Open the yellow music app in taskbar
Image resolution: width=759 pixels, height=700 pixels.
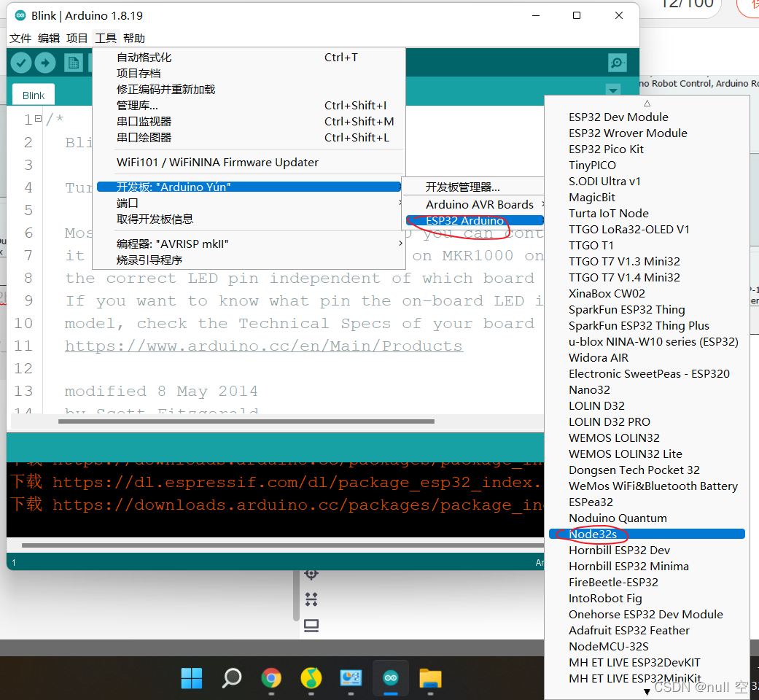311,677
